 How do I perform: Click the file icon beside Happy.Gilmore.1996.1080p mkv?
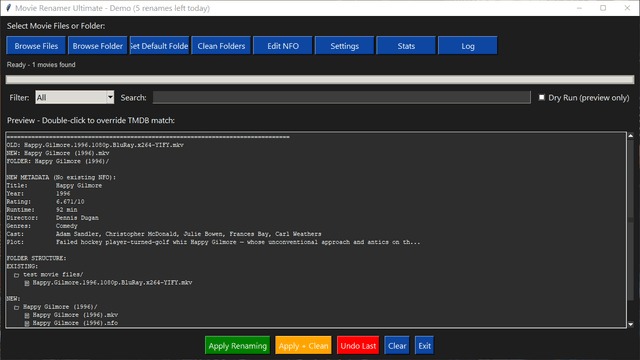pyautogui.click(x=27, y=282)
